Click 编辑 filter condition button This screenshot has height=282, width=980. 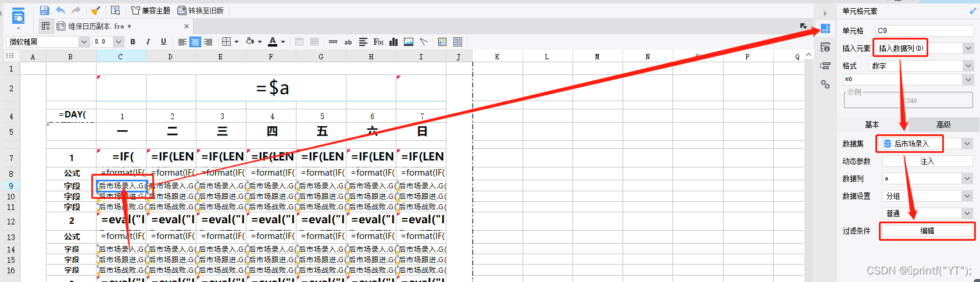(927, 231)
